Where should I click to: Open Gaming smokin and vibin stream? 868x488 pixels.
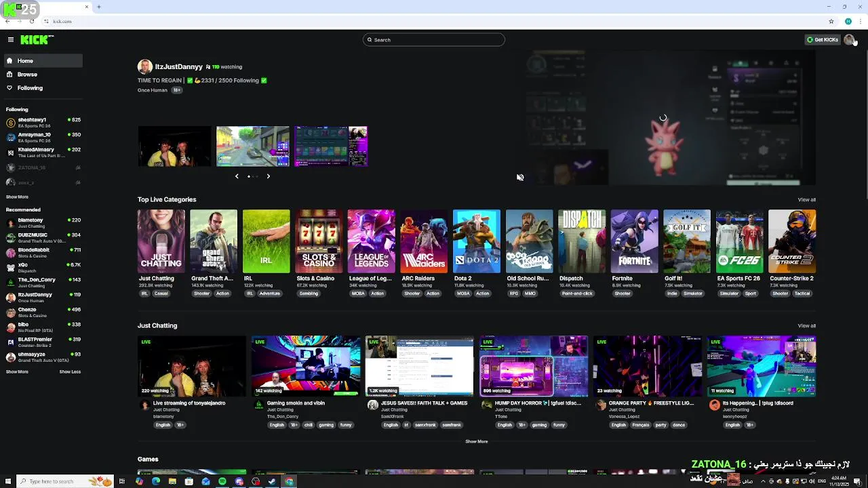tap(306, 366)
